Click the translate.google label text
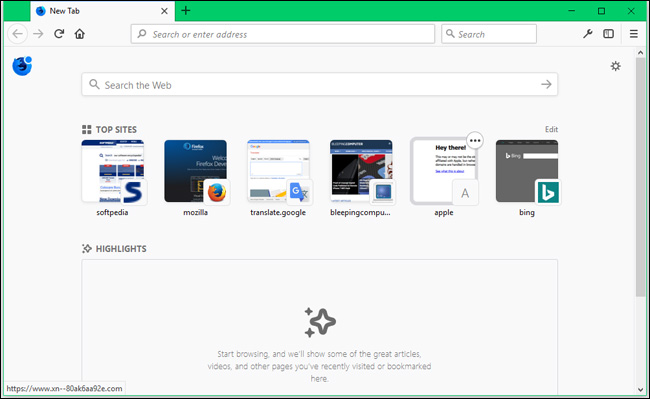Viewport: 650px width, 399px height. click(278, 213)
